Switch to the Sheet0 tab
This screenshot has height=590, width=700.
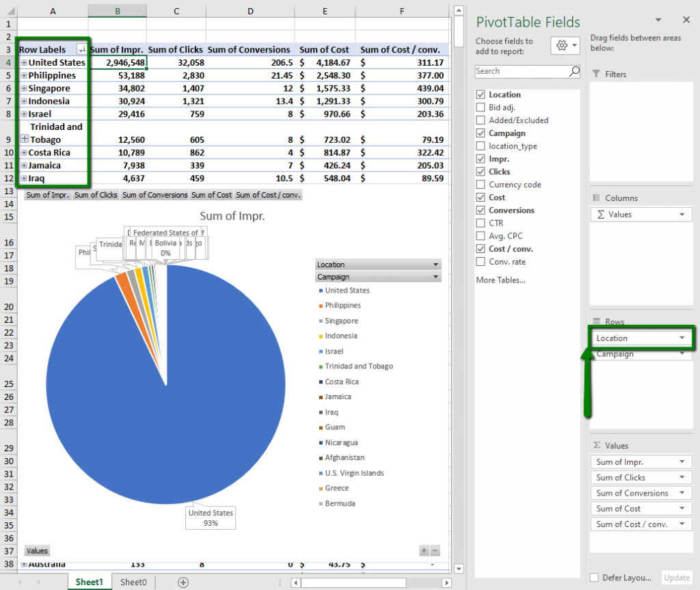[x=133, y=582]
